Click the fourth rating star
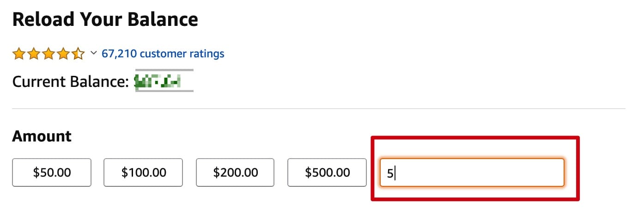 click(63, 54)
